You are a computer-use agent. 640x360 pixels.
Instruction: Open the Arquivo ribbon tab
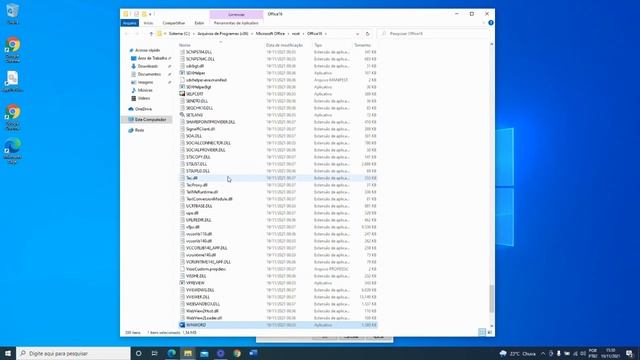[x=130, y=23]
